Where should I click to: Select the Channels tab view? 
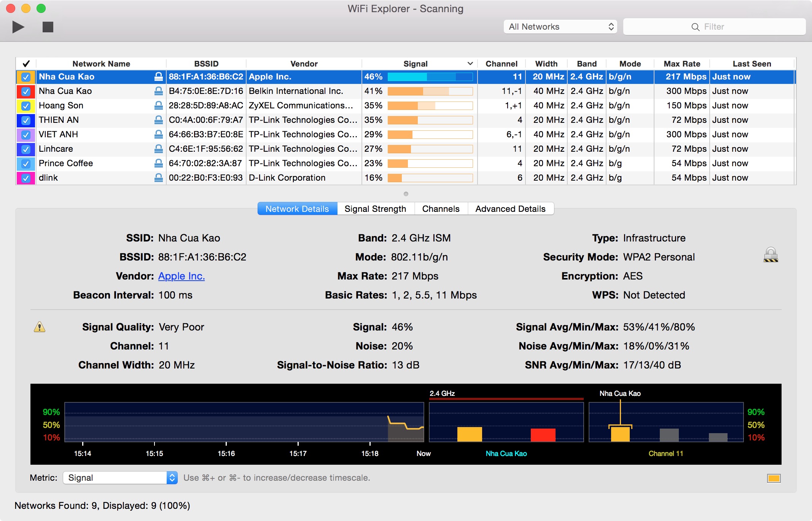(441, 209)
